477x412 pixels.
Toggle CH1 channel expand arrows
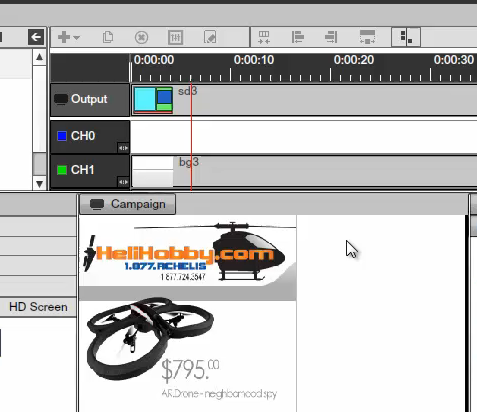pos(123,182)
